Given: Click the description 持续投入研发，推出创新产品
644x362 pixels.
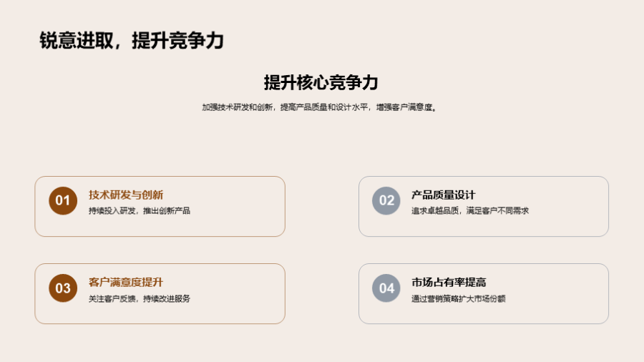Looking at the screenshot, I should [x=140, y=211].
